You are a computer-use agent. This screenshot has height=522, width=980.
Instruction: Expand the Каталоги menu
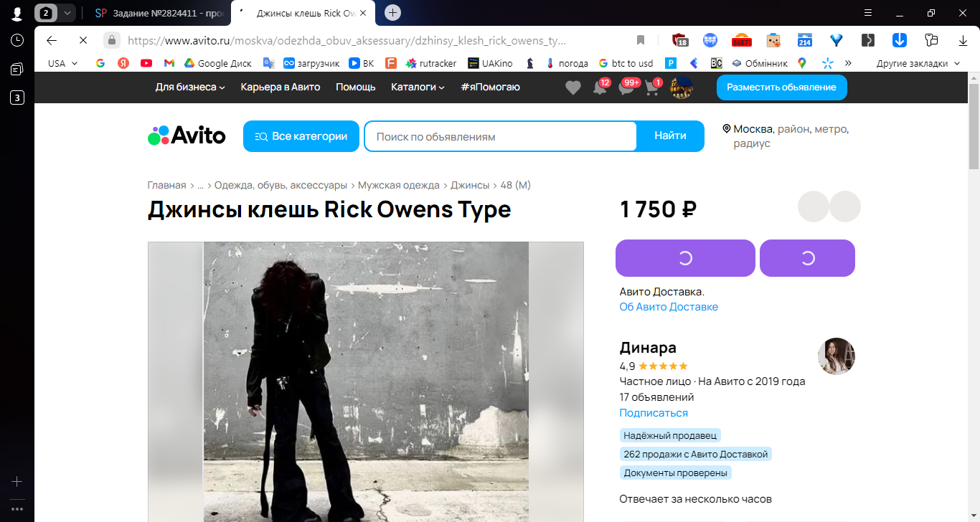pyautogui.click(x=418, y=87)
